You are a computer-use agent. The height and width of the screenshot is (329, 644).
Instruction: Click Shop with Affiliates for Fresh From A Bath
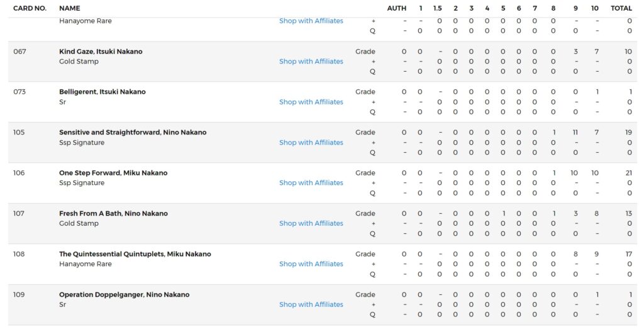[x=311, y=223]
